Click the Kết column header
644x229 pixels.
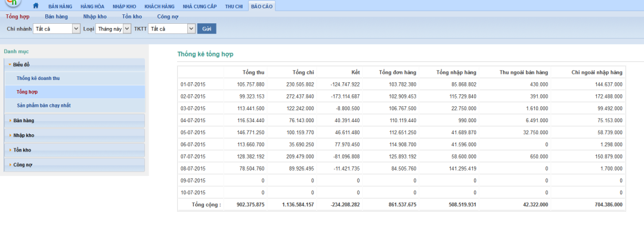355,72
